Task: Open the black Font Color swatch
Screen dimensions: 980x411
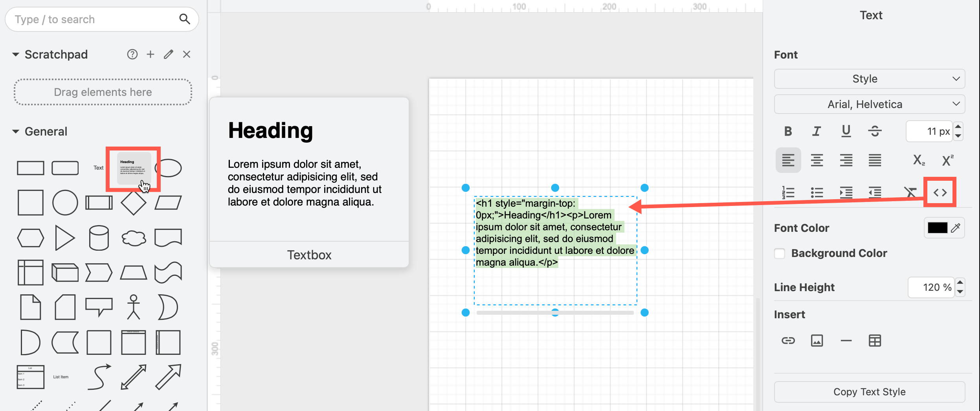Action: click(937, 228)
